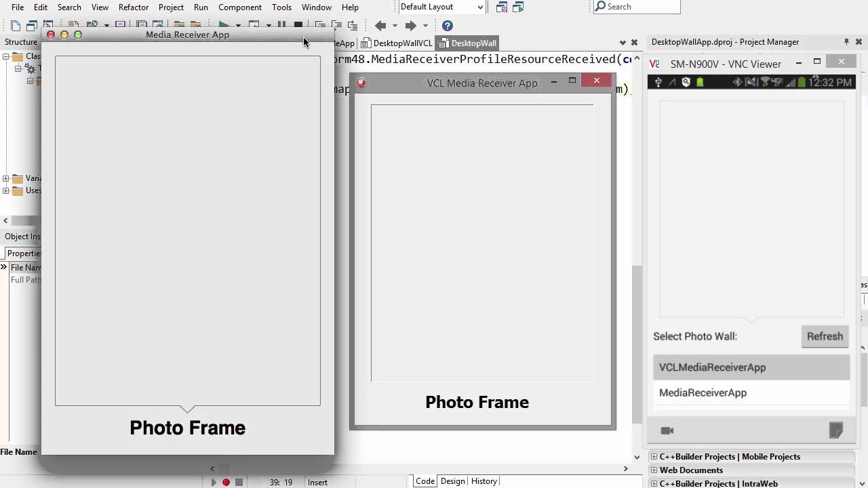The image size is (868, 488).
Task: Expand C++Builder Projects | Mobile Projects category
Action: pos(654,457)
